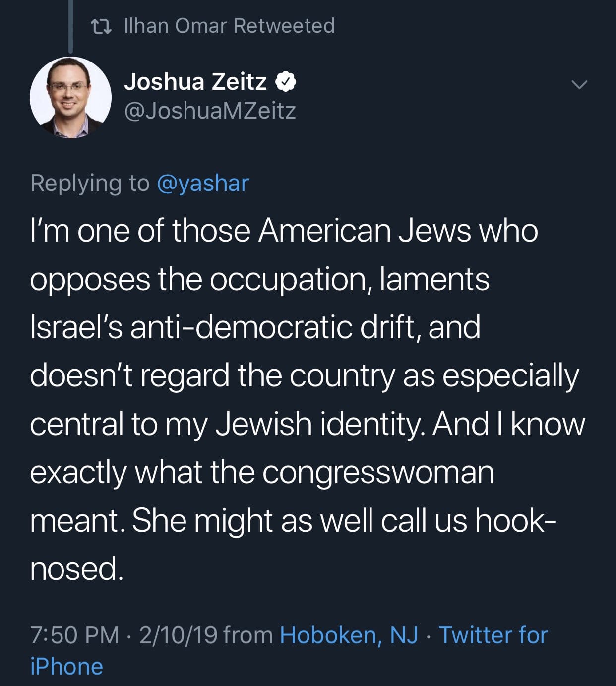Click the Hoboken, NJ location link

349,635
